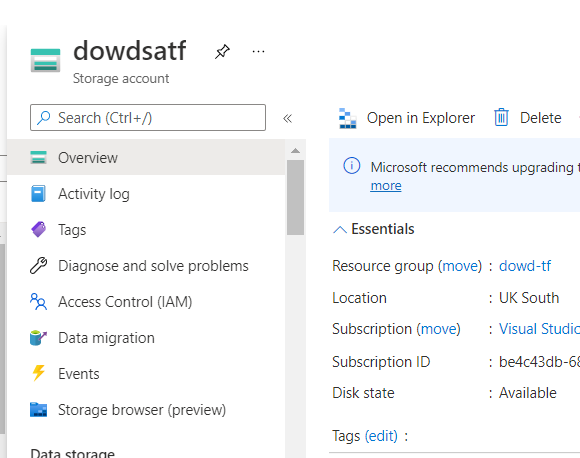The height and width of the screenshot is (458, 580).
Task: Edit tags via the (edit) link
Action: click(x=381, y=436)
